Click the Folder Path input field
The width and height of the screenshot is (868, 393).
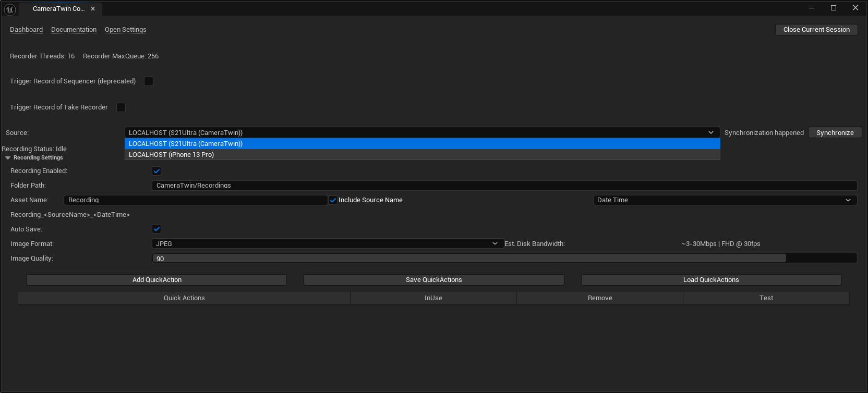[x=504, y=186]
